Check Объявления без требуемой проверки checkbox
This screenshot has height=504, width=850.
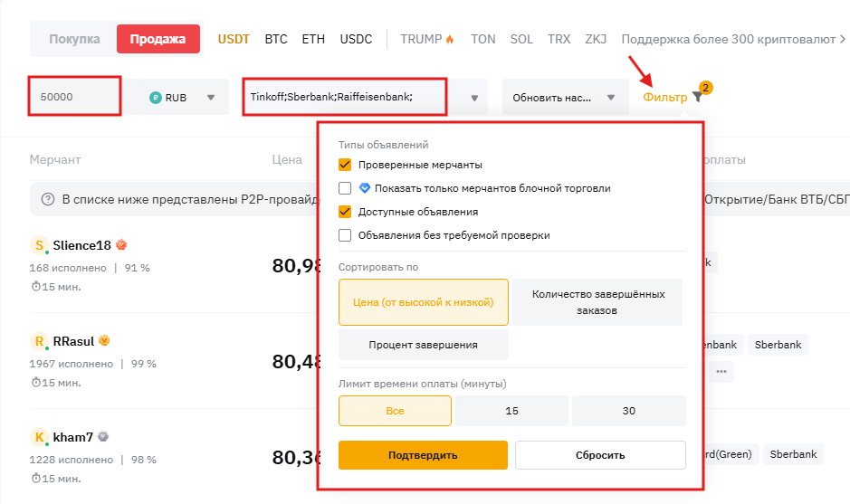(x=345, y=235)
